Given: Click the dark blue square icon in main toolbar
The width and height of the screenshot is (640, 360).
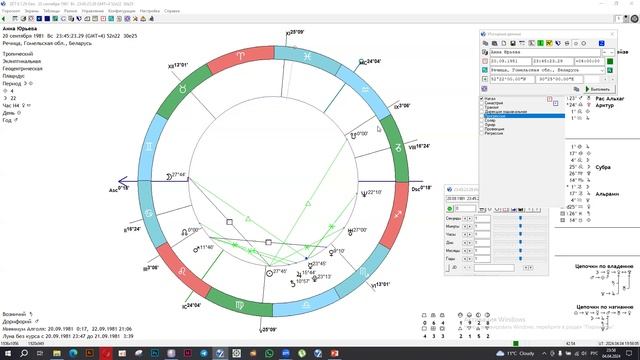Looking at the screenshot, I should pos(47,19).
